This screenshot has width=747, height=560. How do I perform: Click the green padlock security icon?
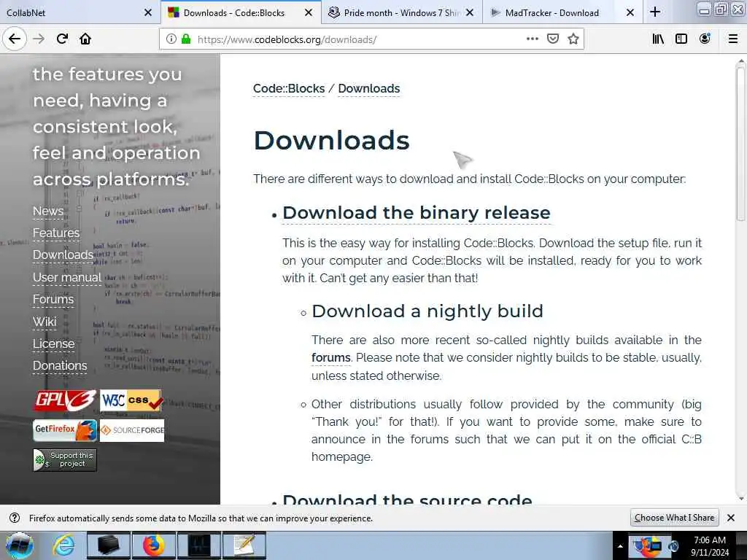(x=186, y=39)
